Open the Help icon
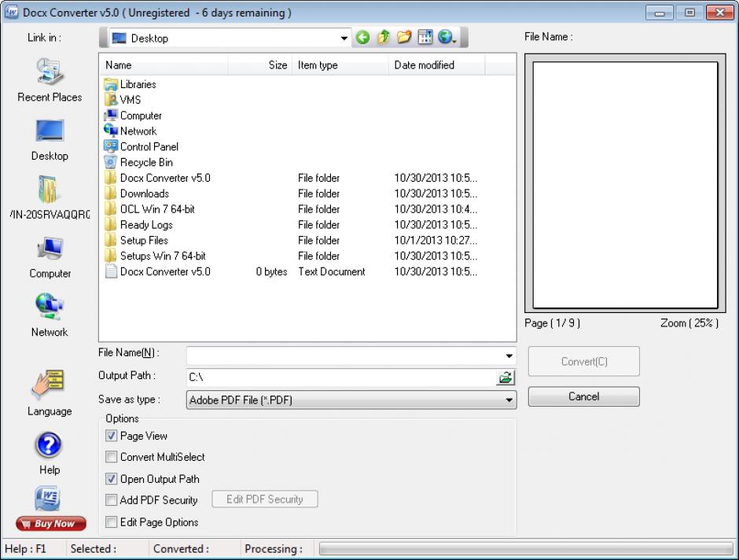Viewport: 739px width, 560px height. coord(49,453)
